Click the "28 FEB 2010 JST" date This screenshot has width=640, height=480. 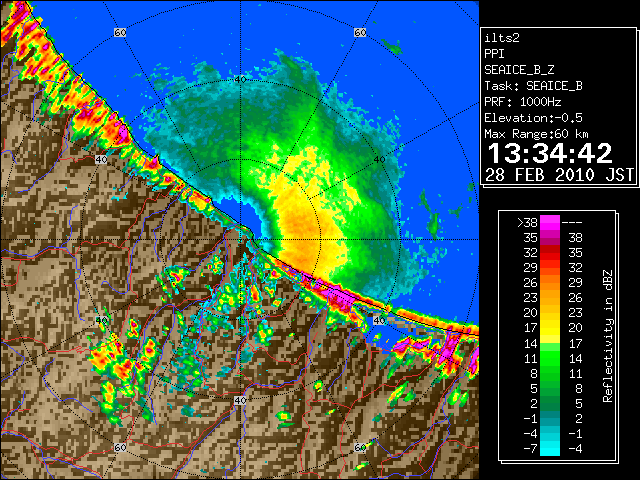(559, 175)
